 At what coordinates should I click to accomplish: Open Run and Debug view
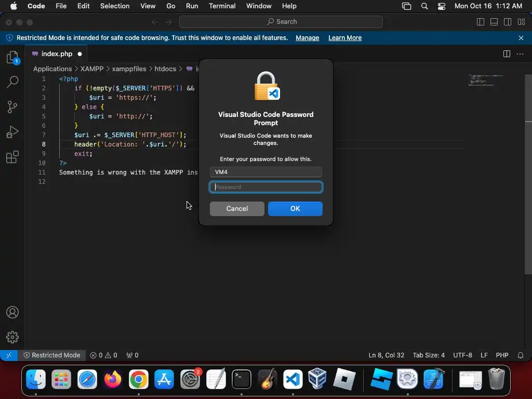coord(12,132)
